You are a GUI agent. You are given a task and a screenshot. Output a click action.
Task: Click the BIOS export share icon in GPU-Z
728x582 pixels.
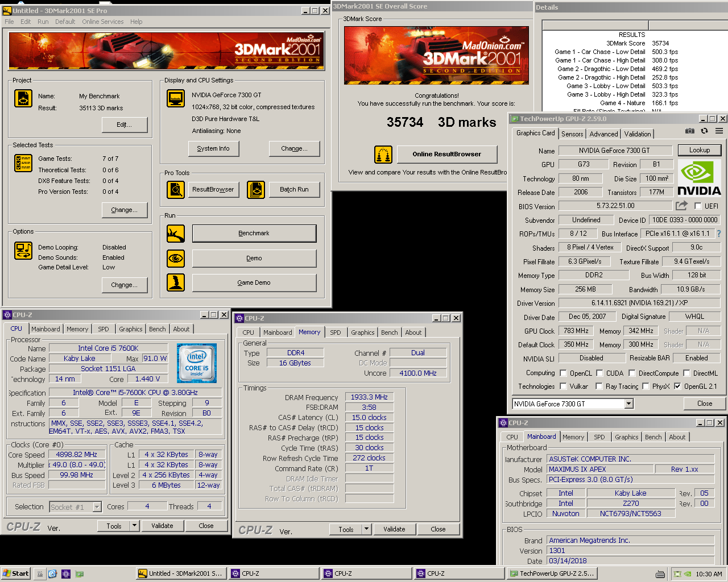click(x=681, y=206)
